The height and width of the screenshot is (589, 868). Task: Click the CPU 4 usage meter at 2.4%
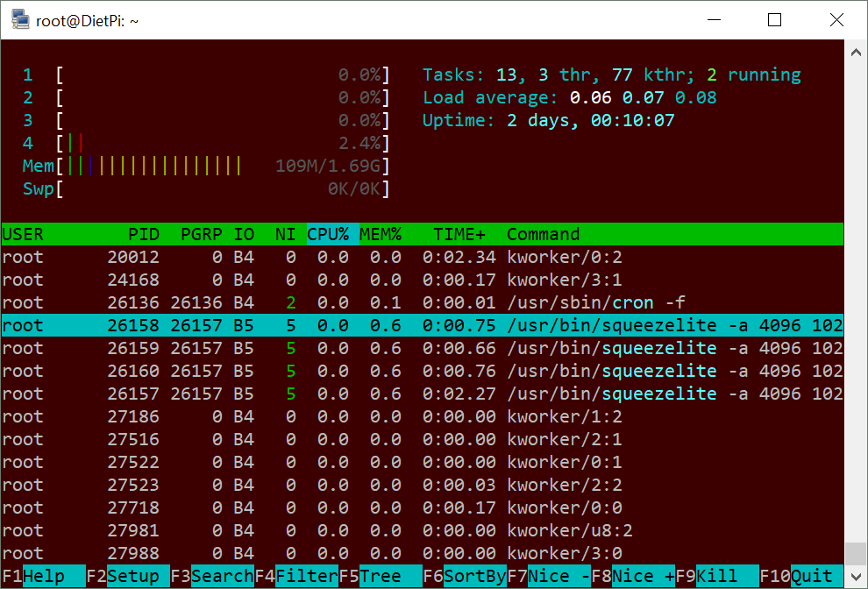(x=206, y=143)
